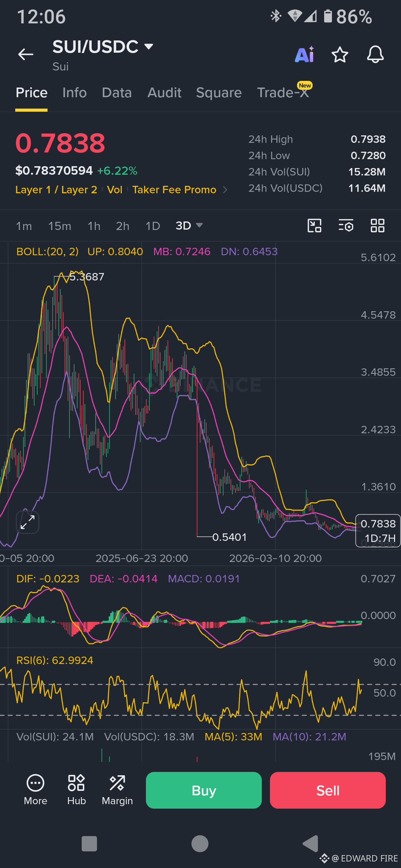Tap the red Sell button

328,790
